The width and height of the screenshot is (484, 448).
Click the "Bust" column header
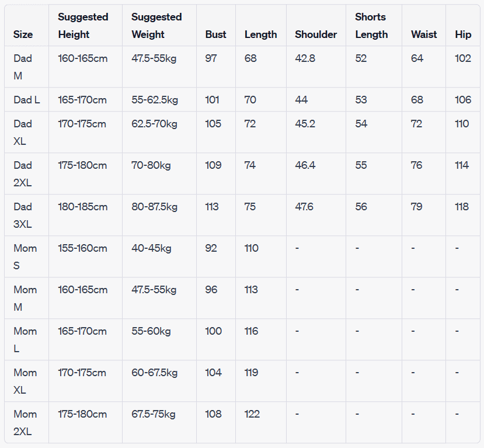215,34
